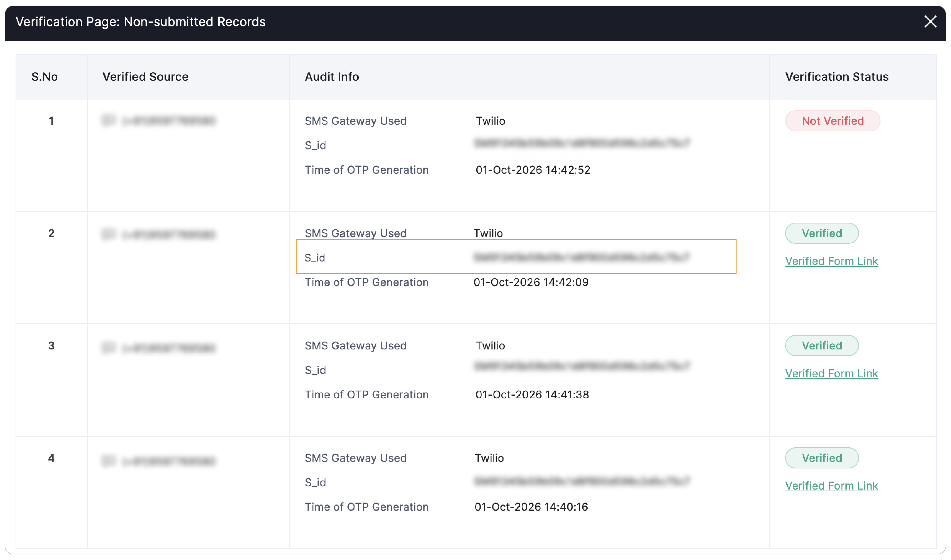Click SMS Gateway Used label in row 4

pyautogui.click(x=356, y=459)
